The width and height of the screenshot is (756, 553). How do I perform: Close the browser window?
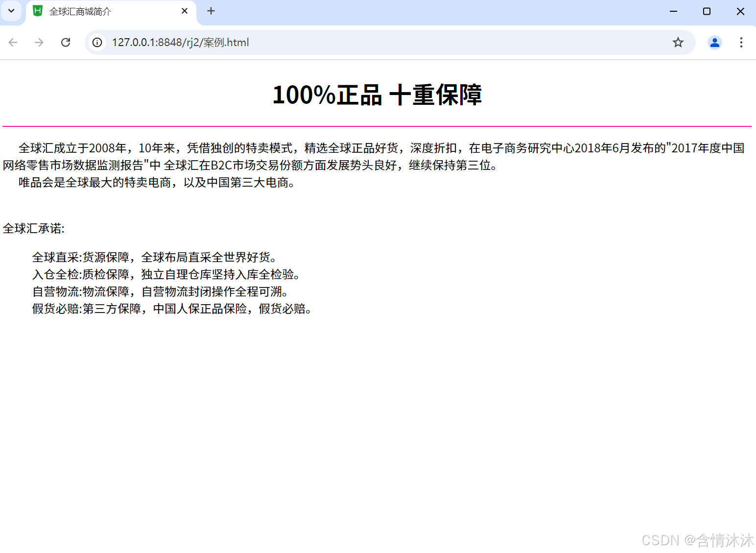[x=740, y=11]
